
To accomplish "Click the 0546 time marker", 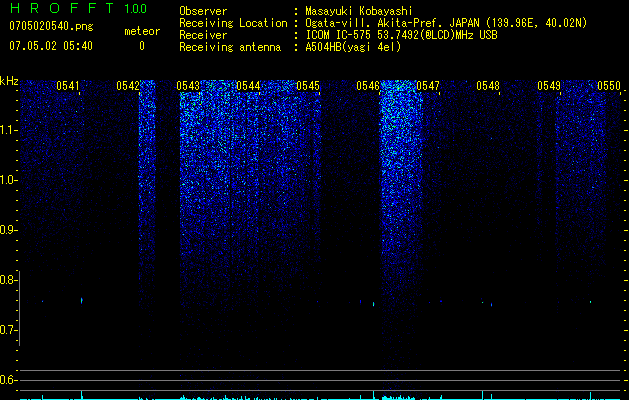I will (368, 86).
